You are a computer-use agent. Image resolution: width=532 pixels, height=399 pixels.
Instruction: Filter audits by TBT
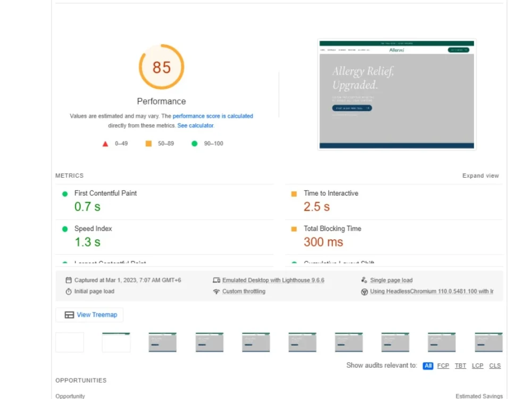460,366
